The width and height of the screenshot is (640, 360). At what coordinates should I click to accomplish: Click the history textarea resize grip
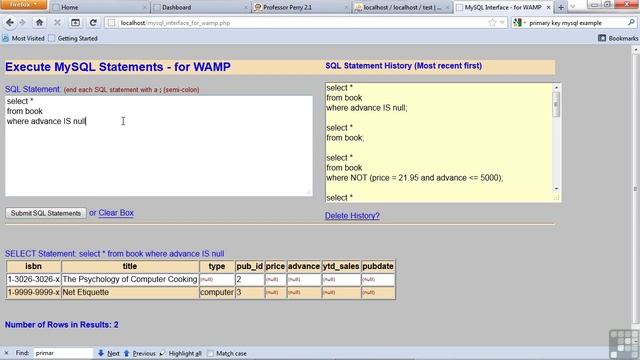point(556,198)
